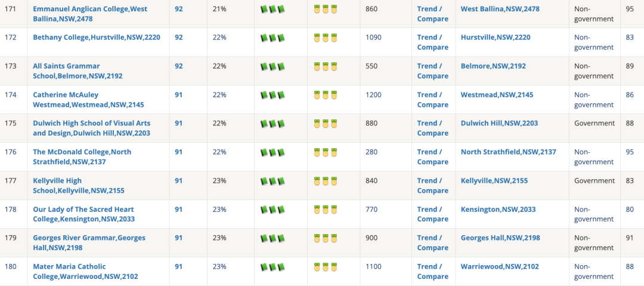Click green books rating icons for Catherine McAuley
The height and width of the screenshot is (286, 644).
273,95
